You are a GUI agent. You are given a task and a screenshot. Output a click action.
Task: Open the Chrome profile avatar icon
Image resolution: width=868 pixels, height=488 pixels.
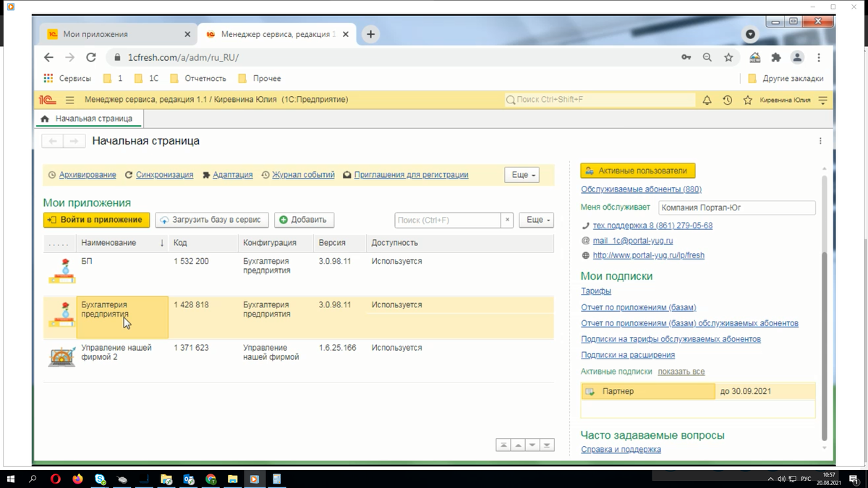797,57
